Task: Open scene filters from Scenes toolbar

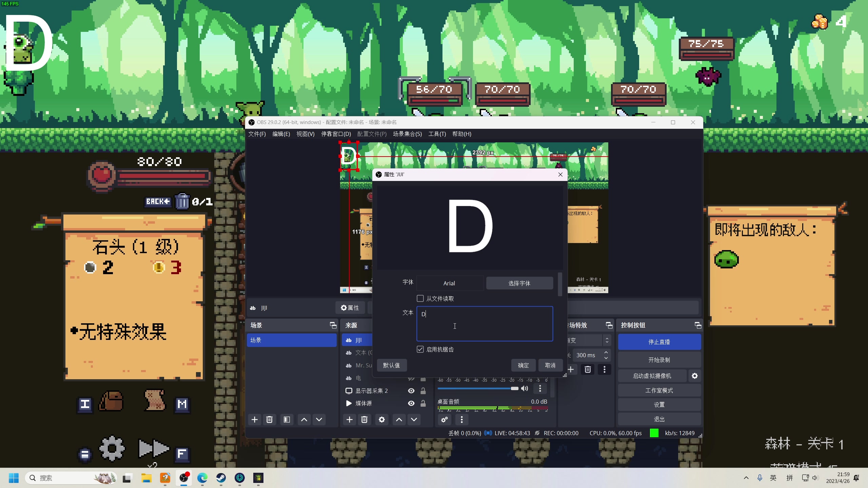Action: 287,420
